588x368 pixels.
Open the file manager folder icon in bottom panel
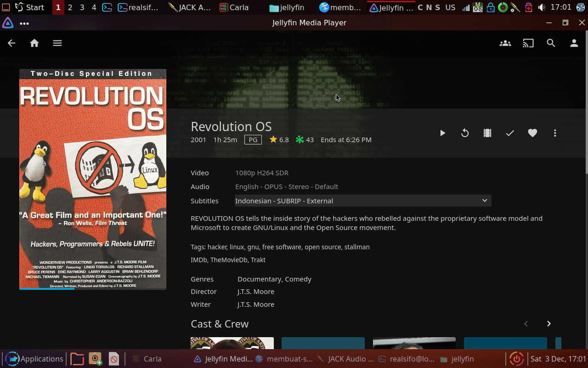[x=77, y=359]
